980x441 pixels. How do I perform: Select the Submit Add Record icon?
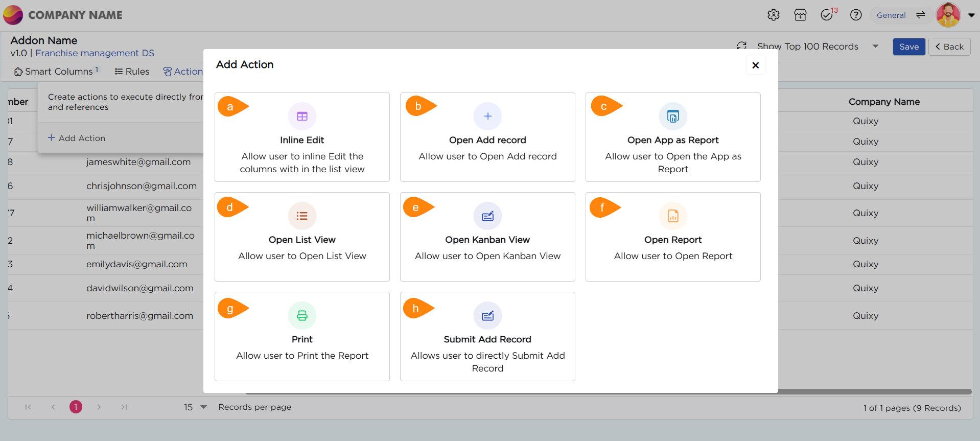pos(487,316)
